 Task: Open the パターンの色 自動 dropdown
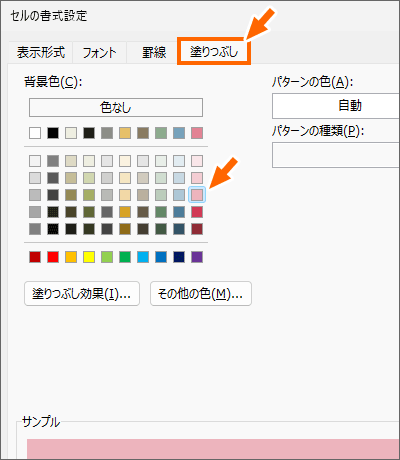336,106
